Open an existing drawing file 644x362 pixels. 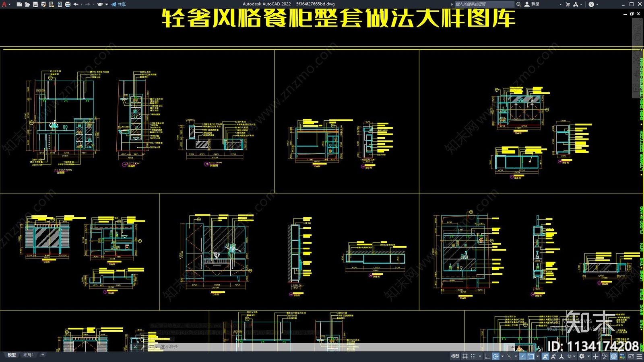27,4
